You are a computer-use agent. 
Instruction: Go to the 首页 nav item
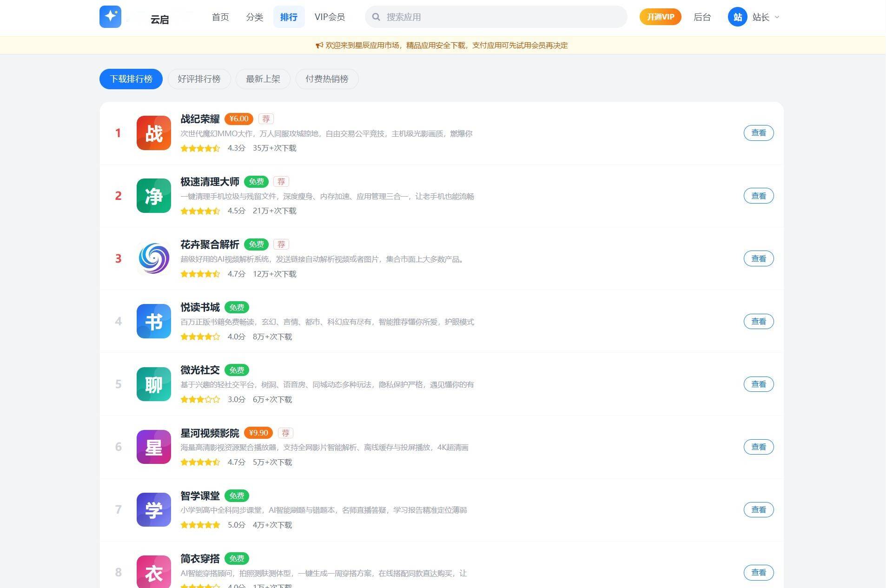[x=220, y=17]
